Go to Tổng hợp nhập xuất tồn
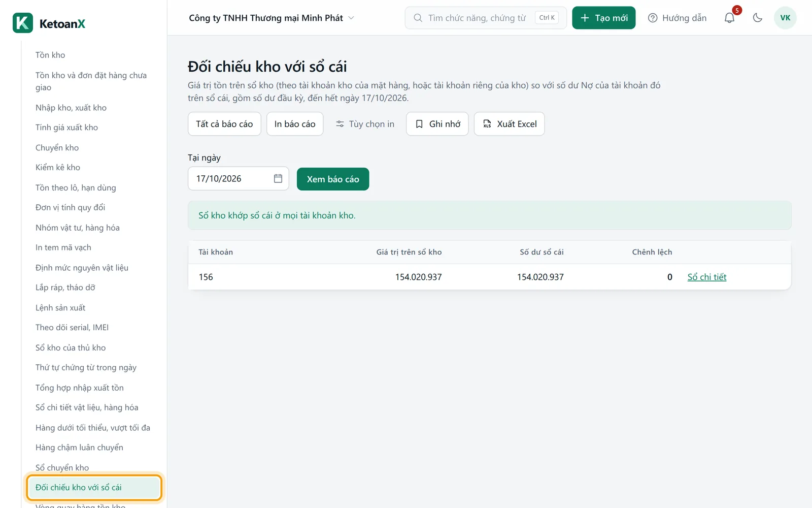This screenshot has width=812, height=508. [x=80, y=388]
